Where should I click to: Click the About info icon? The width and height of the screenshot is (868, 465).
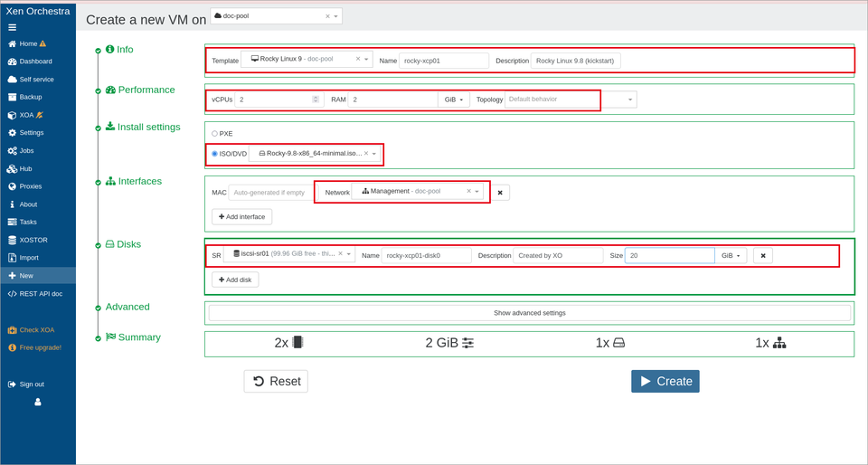(12, 204)
